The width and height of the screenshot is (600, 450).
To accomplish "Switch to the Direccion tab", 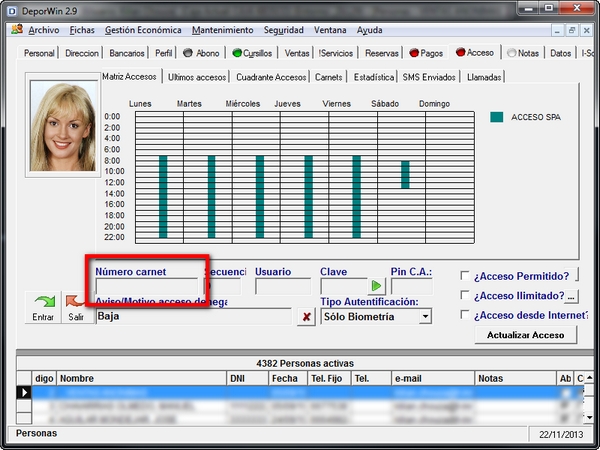I will pyautogui.click(x=82, y=53).
